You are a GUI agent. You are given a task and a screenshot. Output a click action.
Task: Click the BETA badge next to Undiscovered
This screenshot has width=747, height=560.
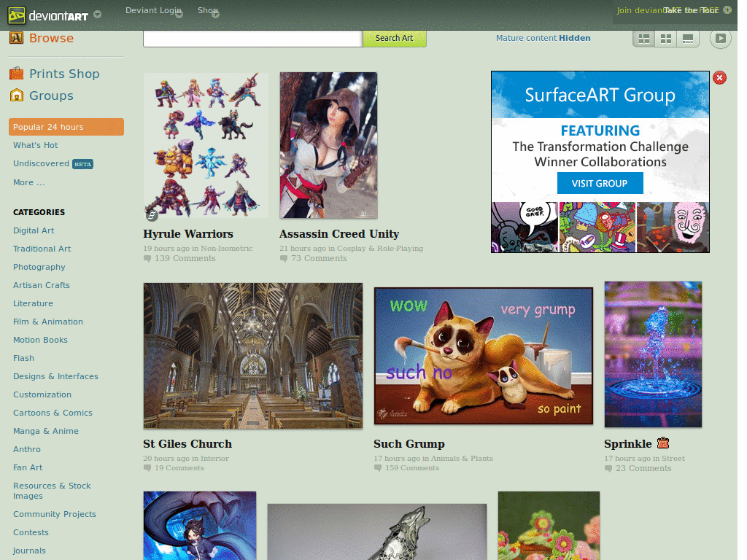[83, 164]
